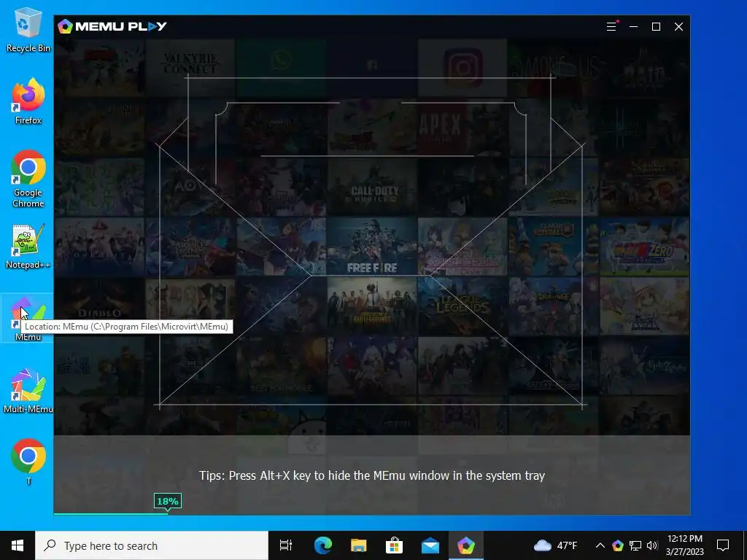This screenshot has width=747, height=560.
Task: Click the 18% loading progress indicator
Action: (168, 502)
